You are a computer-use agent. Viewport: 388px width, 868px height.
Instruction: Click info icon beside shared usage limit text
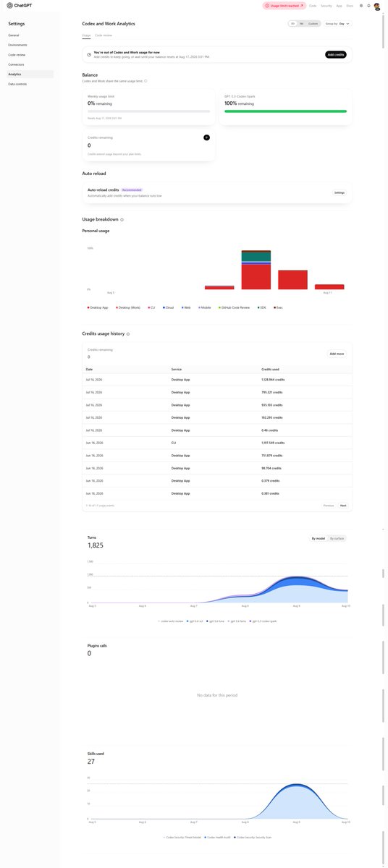point(145,81)
